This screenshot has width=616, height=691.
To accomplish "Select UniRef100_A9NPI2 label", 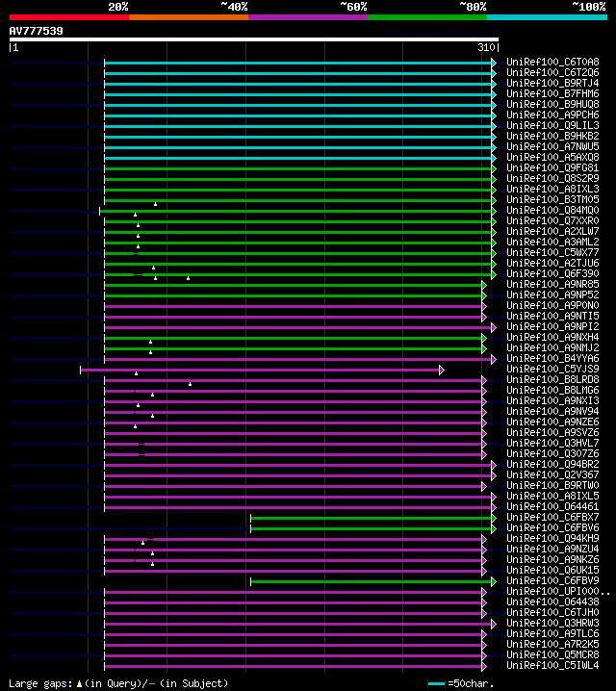I will (552, 326).
